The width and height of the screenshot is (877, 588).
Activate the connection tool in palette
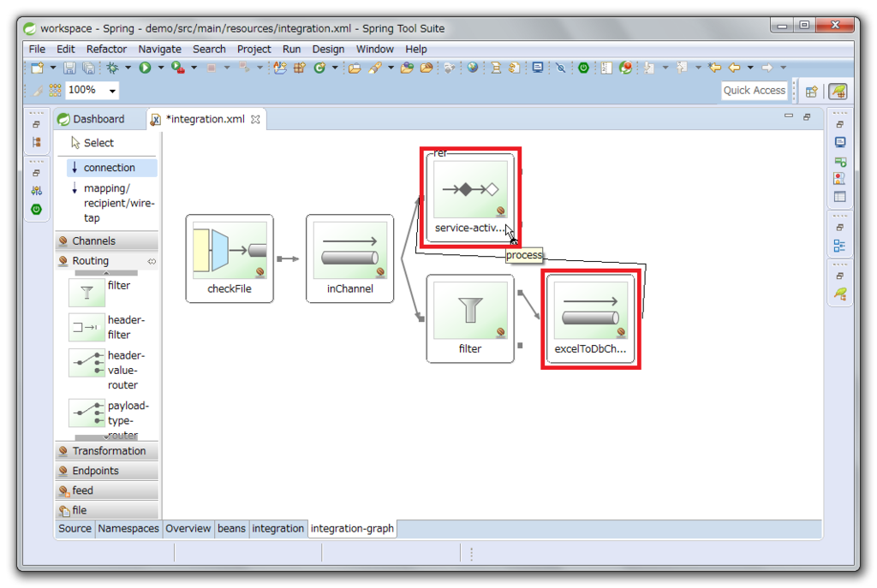coord(110,168)
